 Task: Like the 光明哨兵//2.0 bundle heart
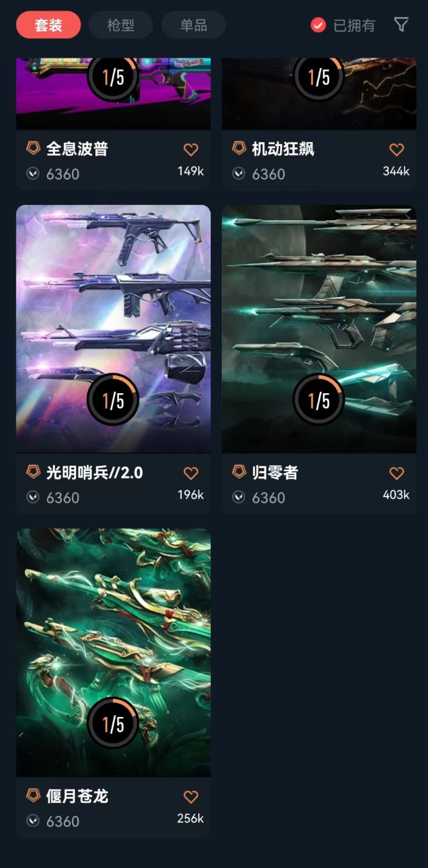click(191, 473)
